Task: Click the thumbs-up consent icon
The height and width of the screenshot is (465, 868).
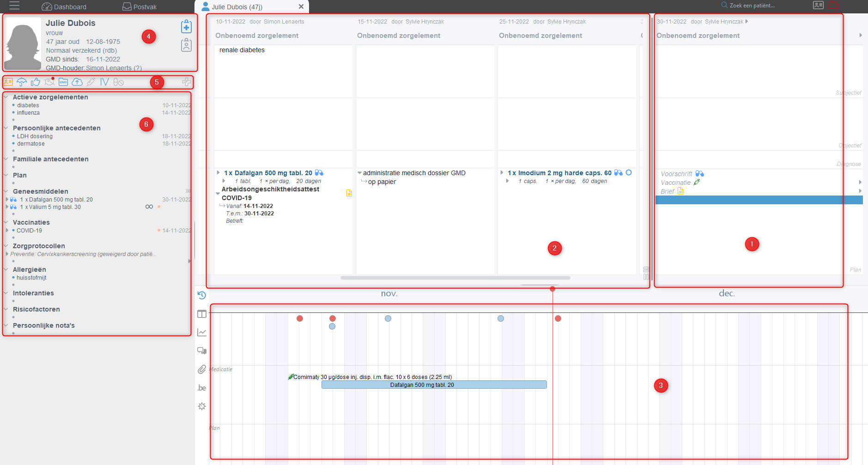Action: (36, 82)
